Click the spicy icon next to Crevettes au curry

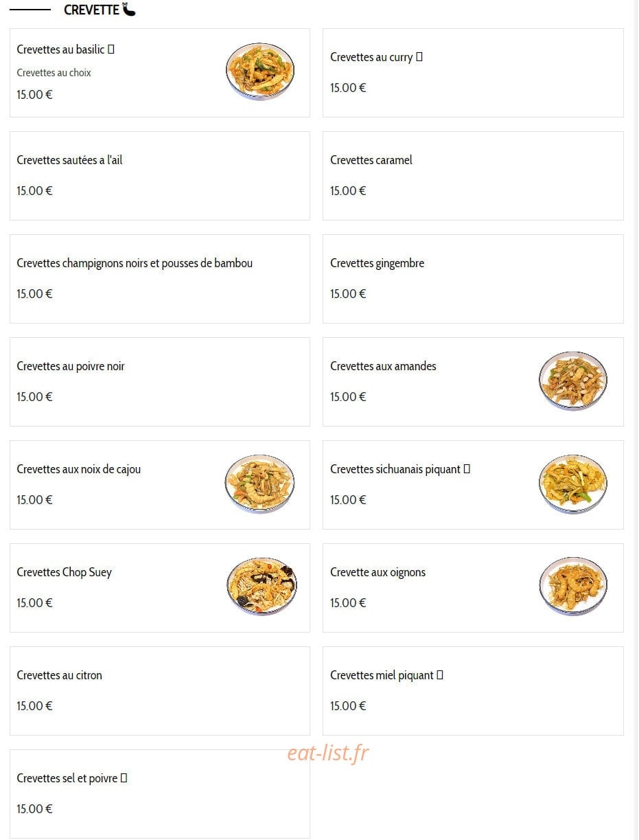pos(419,57)
